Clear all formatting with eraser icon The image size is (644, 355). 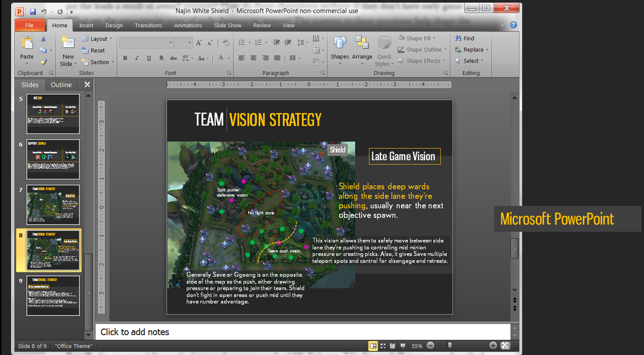pos(225,43)
